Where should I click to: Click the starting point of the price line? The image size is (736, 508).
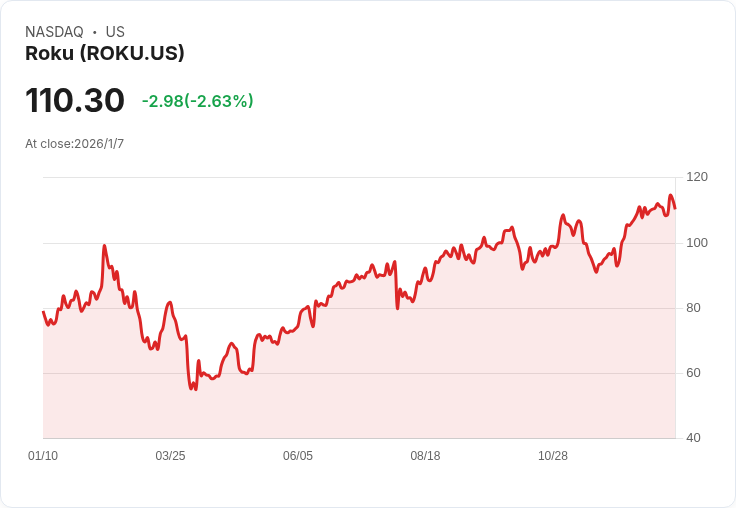43,312
